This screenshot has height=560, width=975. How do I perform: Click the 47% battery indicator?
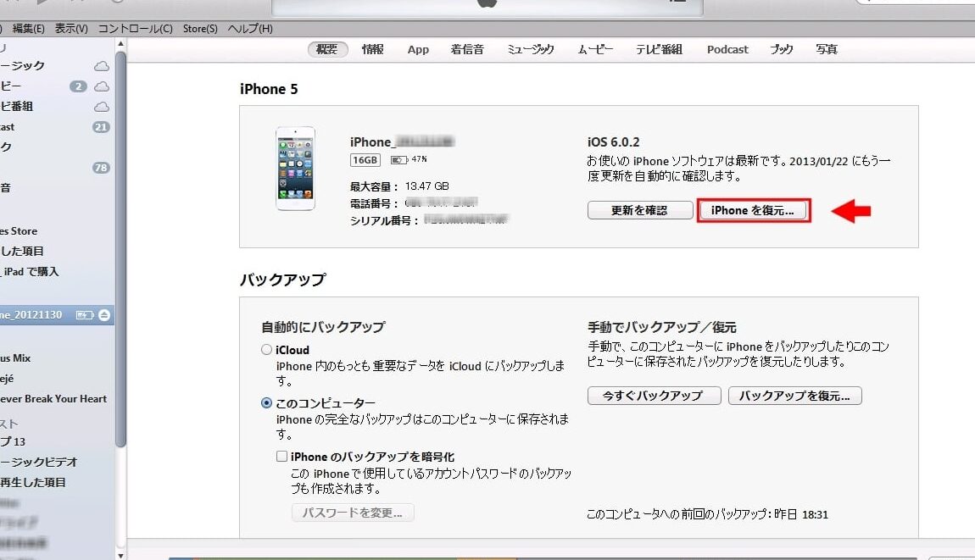click(x=409, y=160)
